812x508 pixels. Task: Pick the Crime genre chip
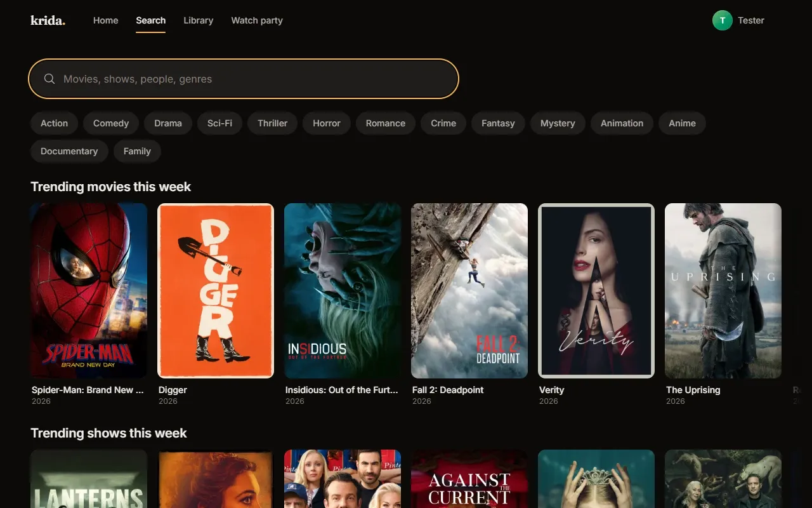(443, 123)
